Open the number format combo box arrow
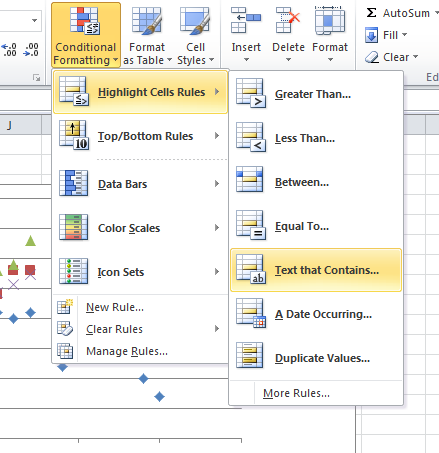 [34, 21]
